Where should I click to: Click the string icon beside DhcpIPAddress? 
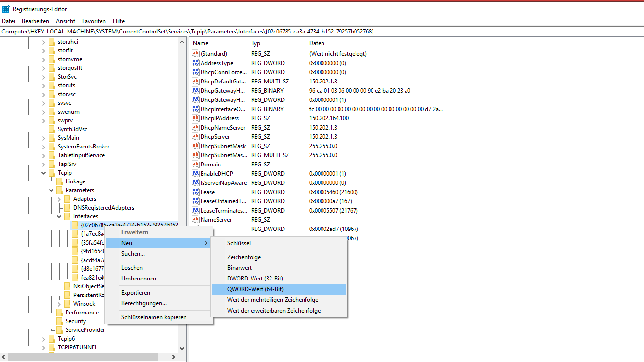coord(196,118)
